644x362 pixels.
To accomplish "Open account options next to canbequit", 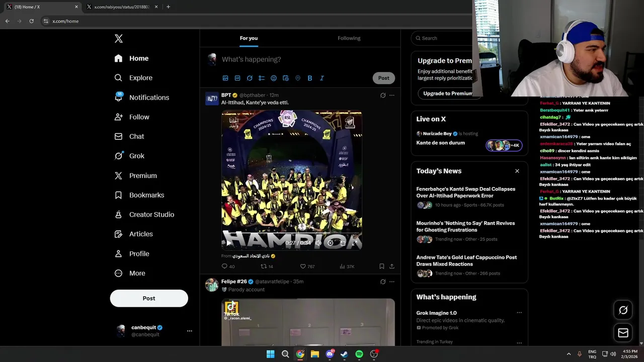I will [189, 331].
